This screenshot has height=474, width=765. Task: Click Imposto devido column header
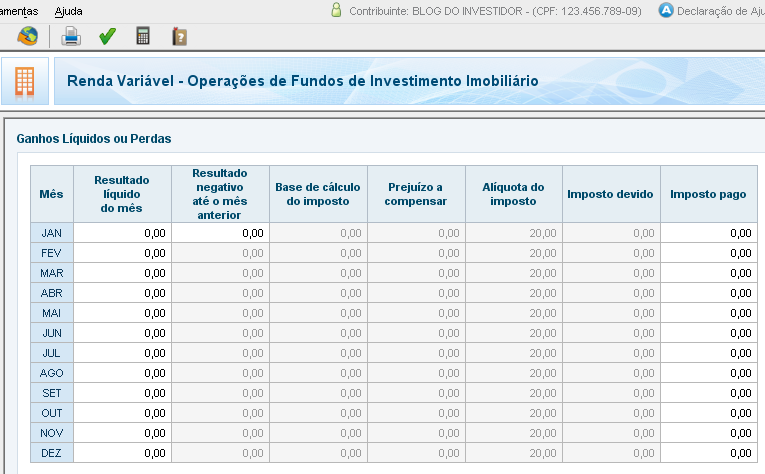tap(611, 194)
